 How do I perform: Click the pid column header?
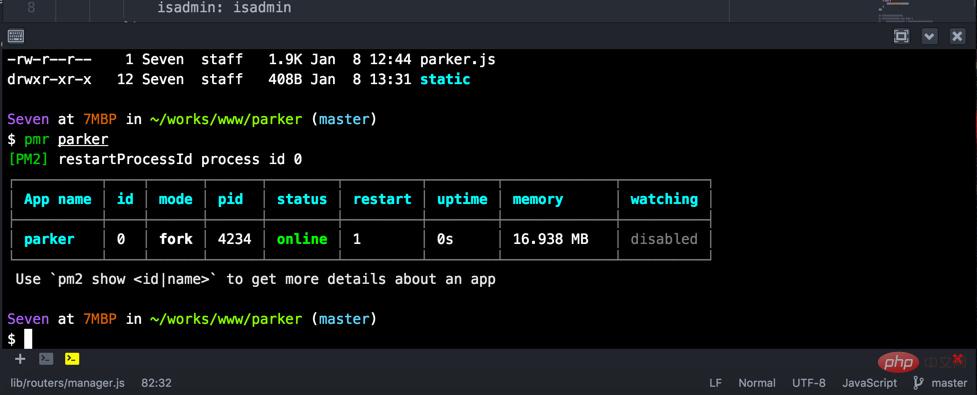point(230,199)
